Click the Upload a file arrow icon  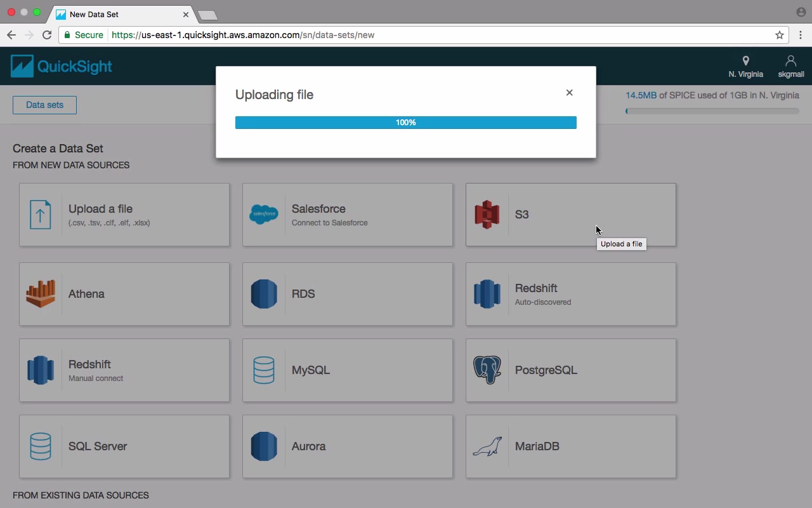[41, 215]
